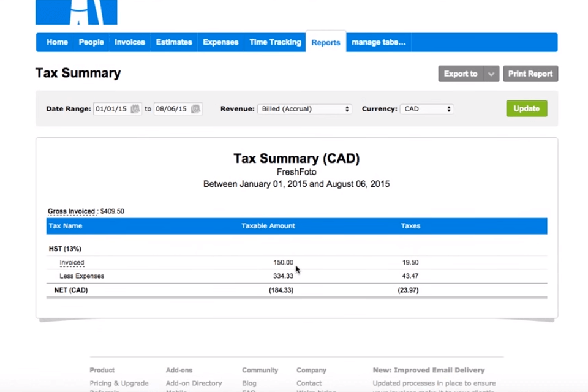Screen dimensions: 588x392
Task: Click the manage tabs… item
Action: pos(379,42)
